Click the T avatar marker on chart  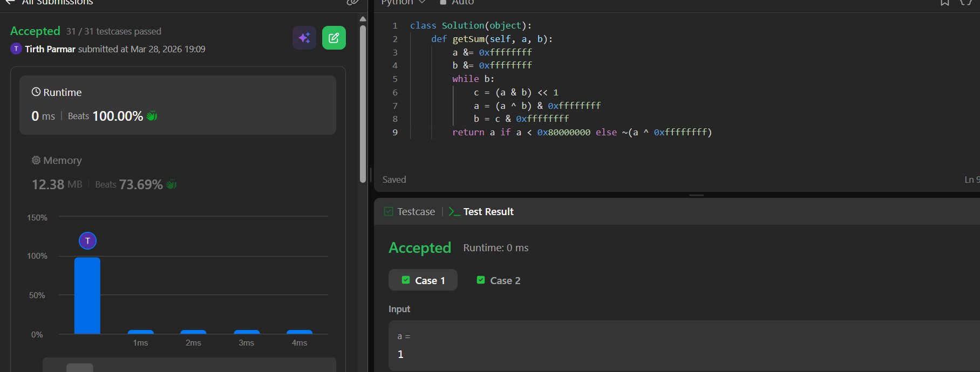(87, 241)
